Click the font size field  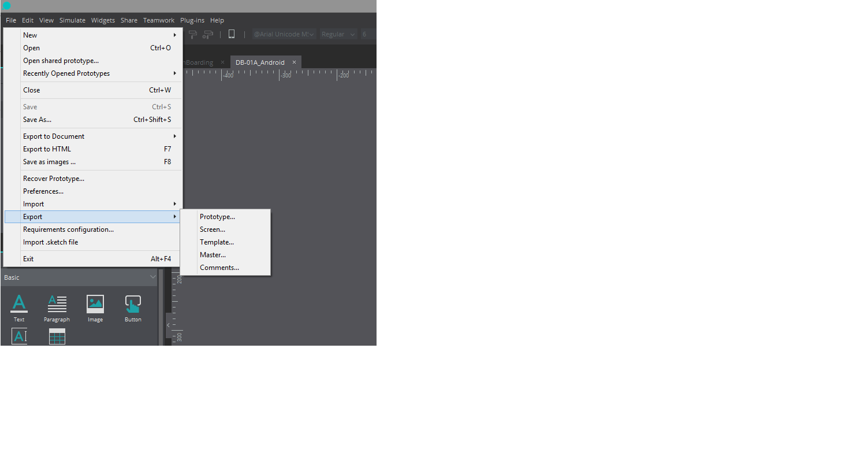tap(367, 34)
